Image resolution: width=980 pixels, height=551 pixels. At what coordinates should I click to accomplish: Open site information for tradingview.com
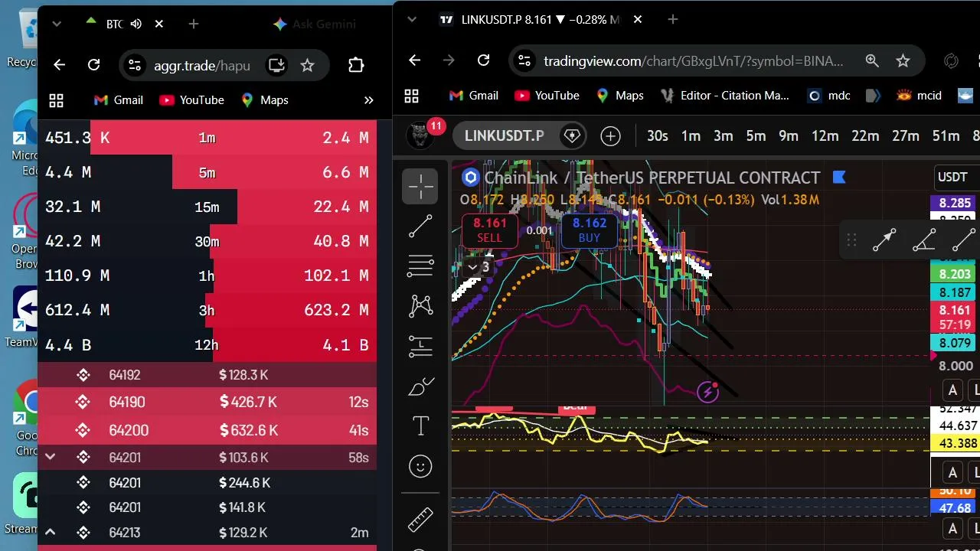point(523,60)
